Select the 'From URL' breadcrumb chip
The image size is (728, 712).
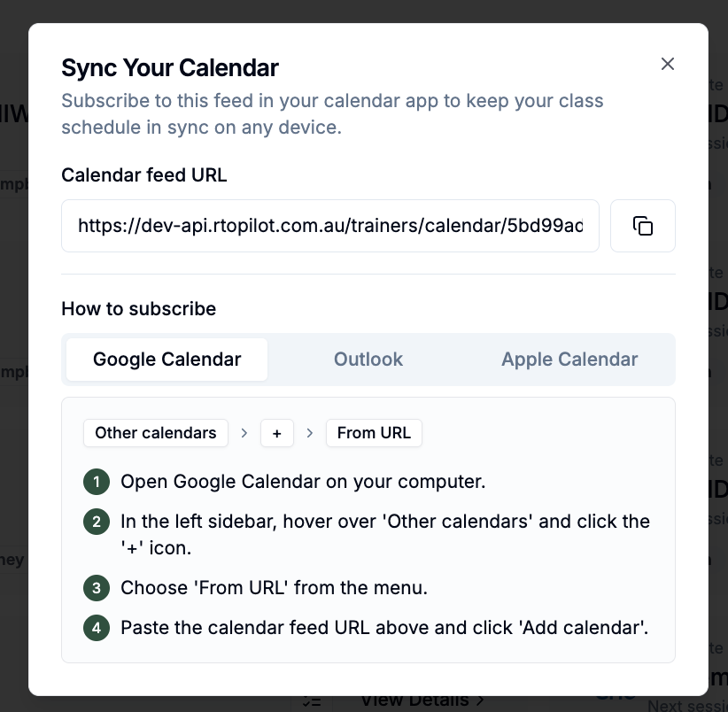(x=374, y=433)
